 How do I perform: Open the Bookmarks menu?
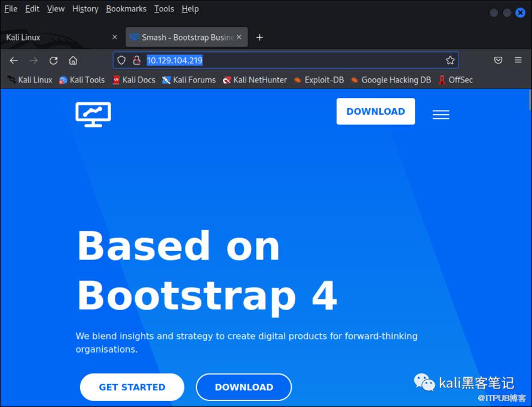point(126,9)
